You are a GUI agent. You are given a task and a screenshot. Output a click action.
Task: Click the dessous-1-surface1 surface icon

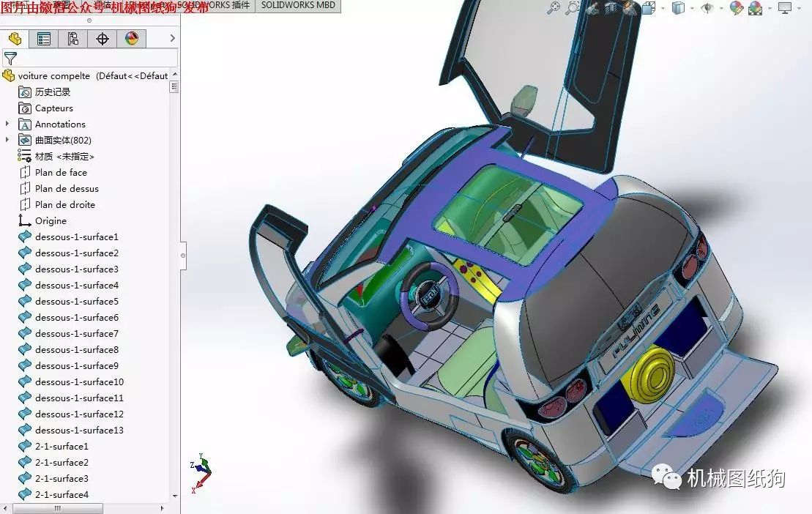point(25,237)
